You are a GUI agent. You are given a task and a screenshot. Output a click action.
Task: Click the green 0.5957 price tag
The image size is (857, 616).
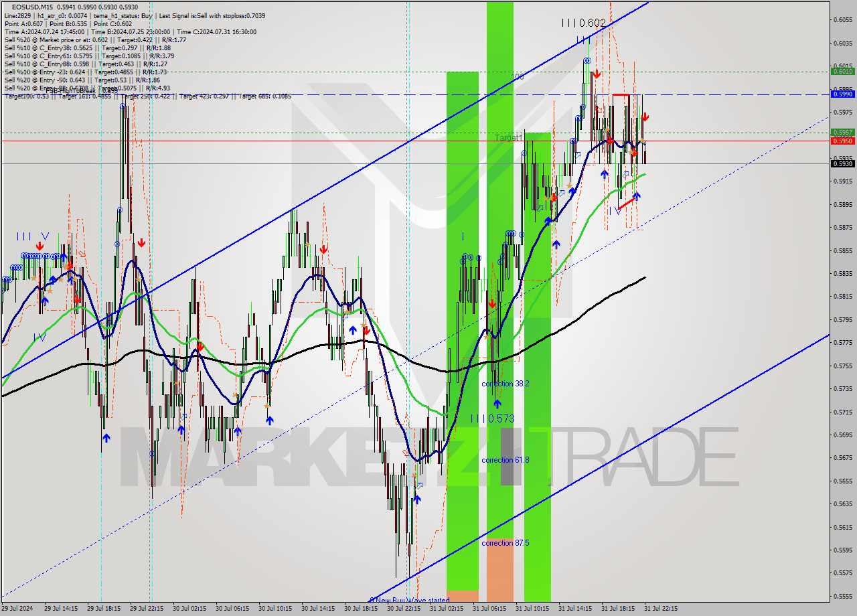tap(842, 132)
